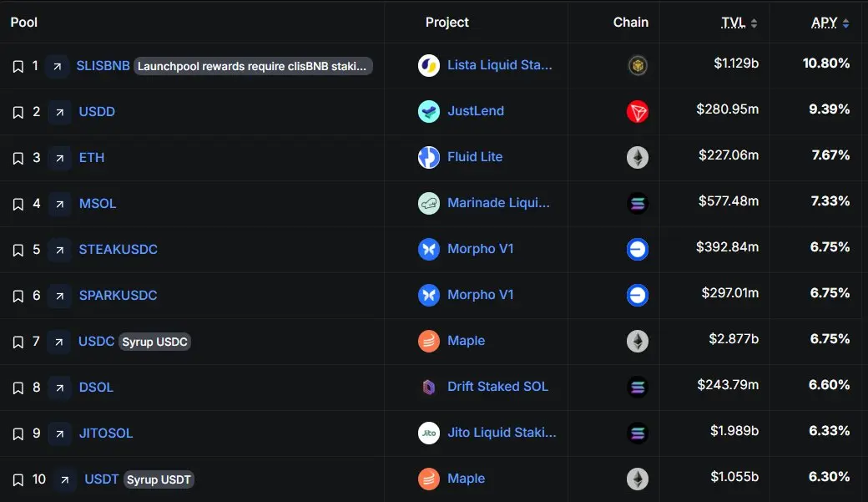The height and width of the screenshot is (502, 868).
Task: Open external link arrow for STEAKUSDC
Action: click(x=59, y=251)
